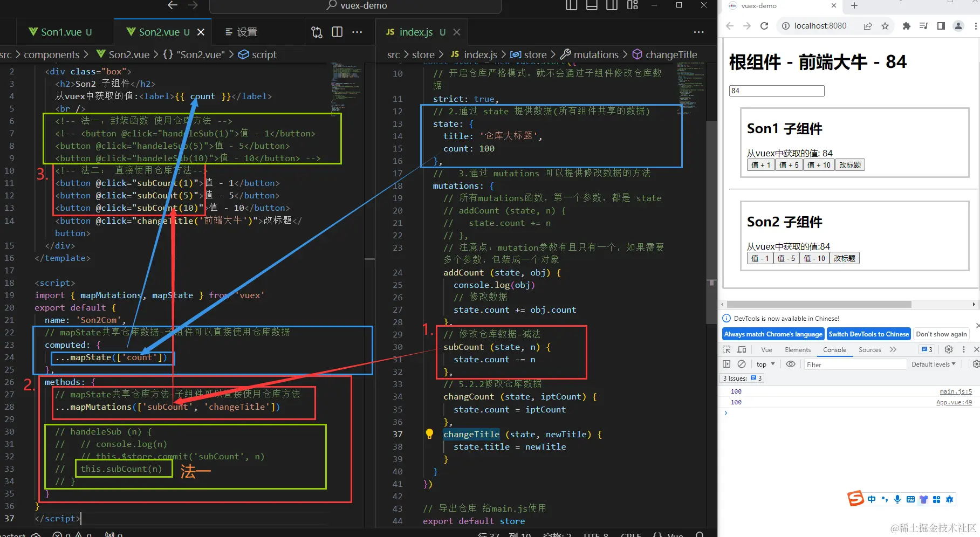Toggle DevTools inspect element selector
The image size is (980, 537).
tap(727, 349)
